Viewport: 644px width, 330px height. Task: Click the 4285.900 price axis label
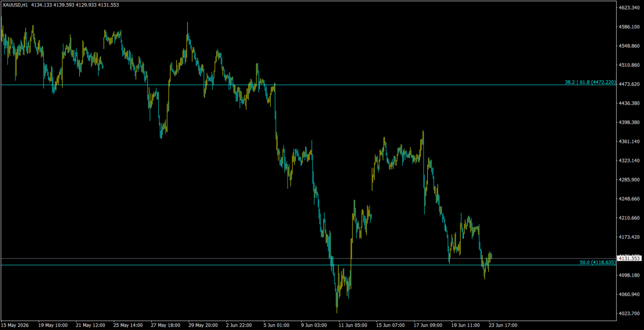pyautogui.click(x=629, y=180)
